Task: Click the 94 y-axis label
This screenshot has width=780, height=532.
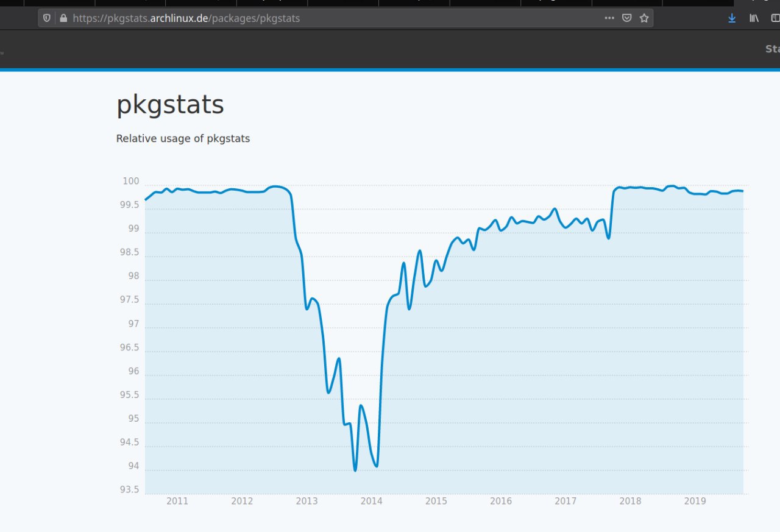Action: 133,466
